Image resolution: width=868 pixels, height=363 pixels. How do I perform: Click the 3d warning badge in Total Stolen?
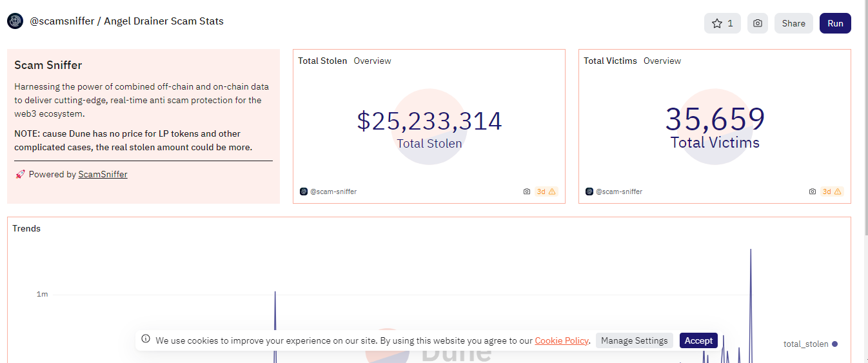click(546, 191)
